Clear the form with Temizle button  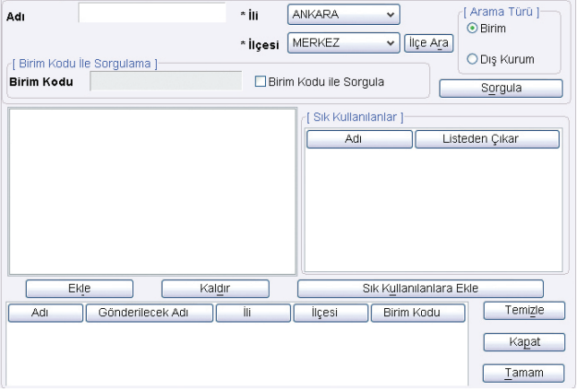coord(524,311)
